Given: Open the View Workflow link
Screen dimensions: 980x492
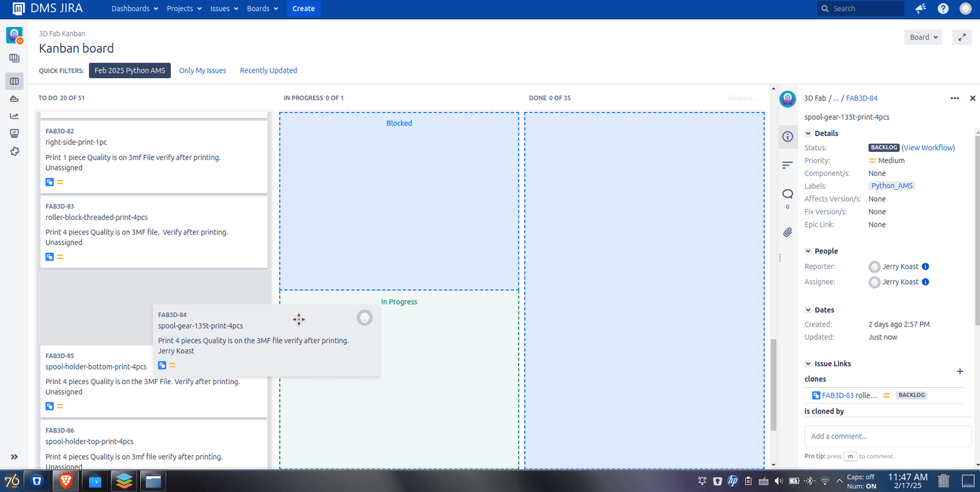Looking at the screenshot, I should coord(929,148).
